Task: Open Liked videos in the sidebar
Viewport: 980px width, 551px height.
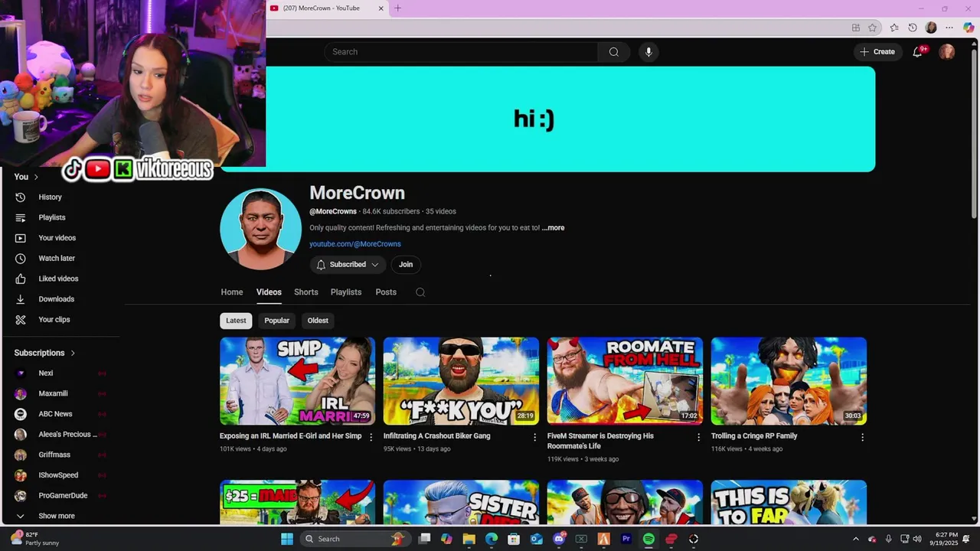Action: click(x=60, y=279)
